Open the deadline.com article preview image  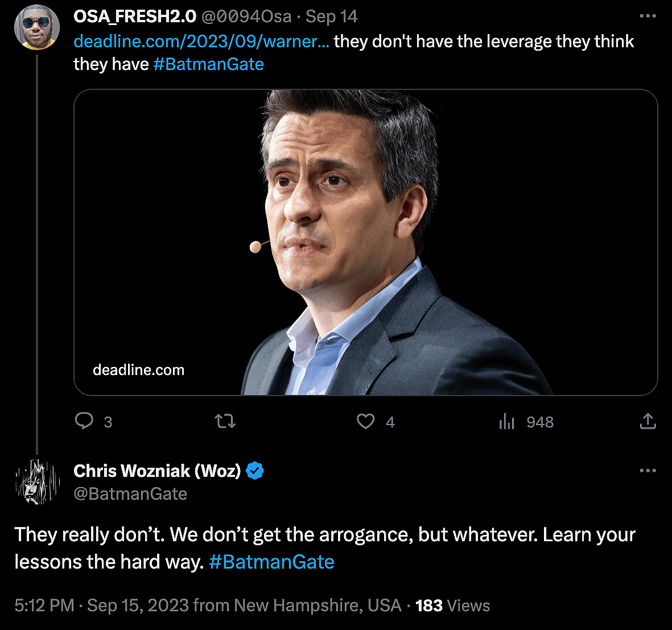pyautogui.click(x=365, y=242)
